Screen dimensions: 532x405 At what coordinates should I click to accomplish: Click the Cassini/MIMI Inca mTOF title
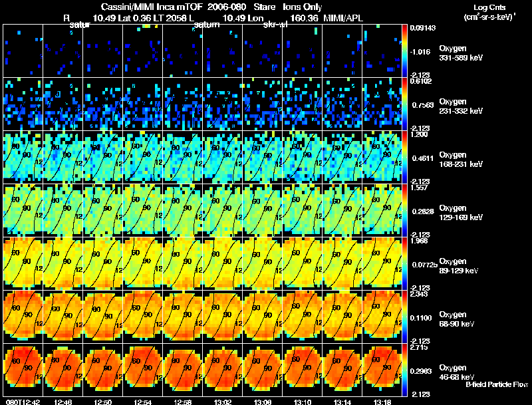pos(152,7)
